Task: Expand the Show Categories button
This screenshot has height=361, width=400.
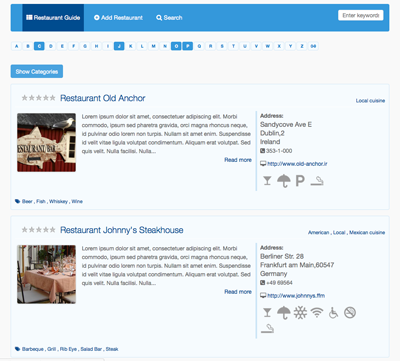Action: (37, 71)
